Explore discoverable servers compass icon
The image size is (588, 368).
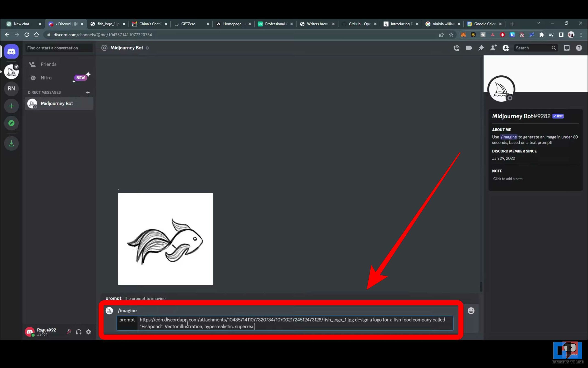point(11,123)
